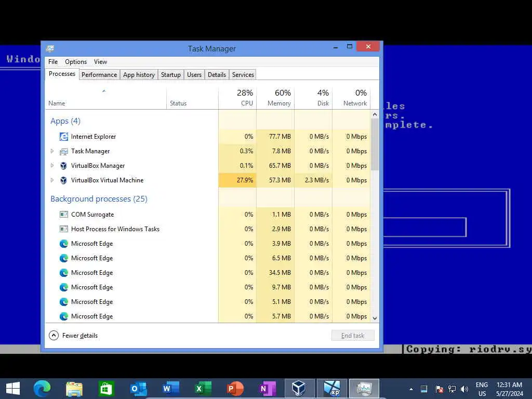532x399 pixels.
Task: Click the Action Center flag tray icon
Action: click(x=440, y=389)
